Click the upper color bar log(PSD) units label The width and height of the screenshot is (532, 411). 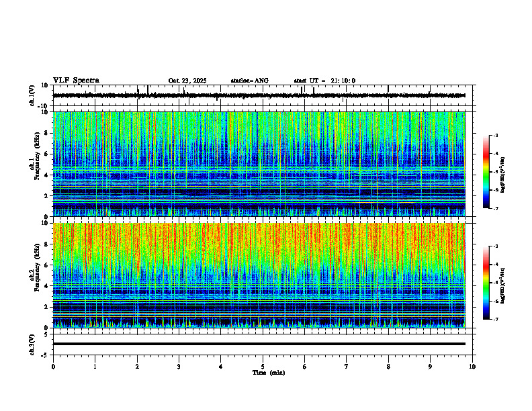pyautogui.click(x=503, y=175)
